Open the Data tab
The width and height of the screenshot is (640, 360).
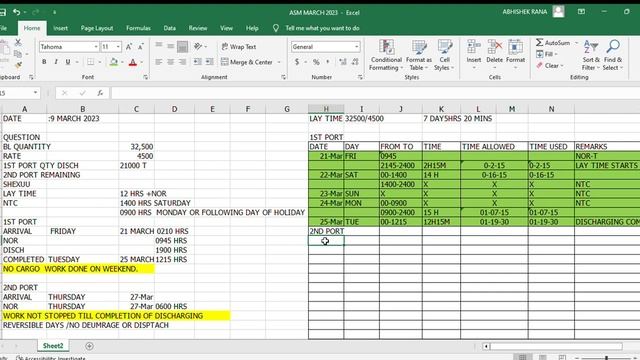click(169, 28)
